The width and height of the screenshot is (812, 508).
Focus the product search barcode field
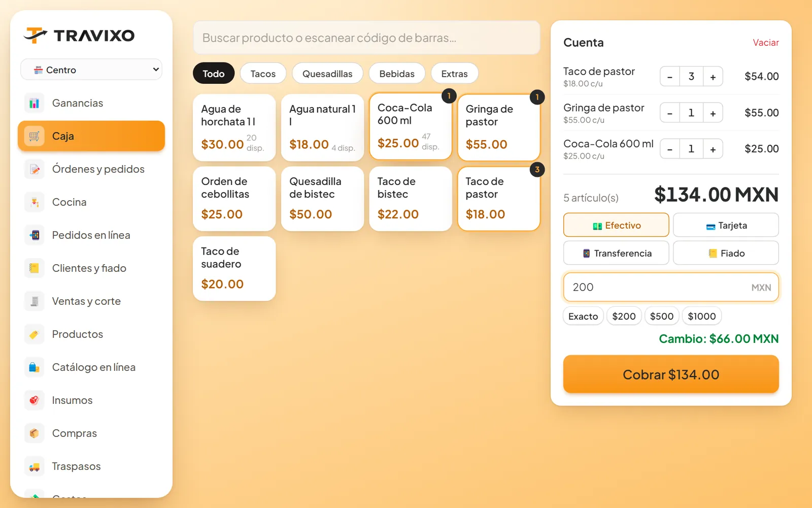click(x=366, y=38)
